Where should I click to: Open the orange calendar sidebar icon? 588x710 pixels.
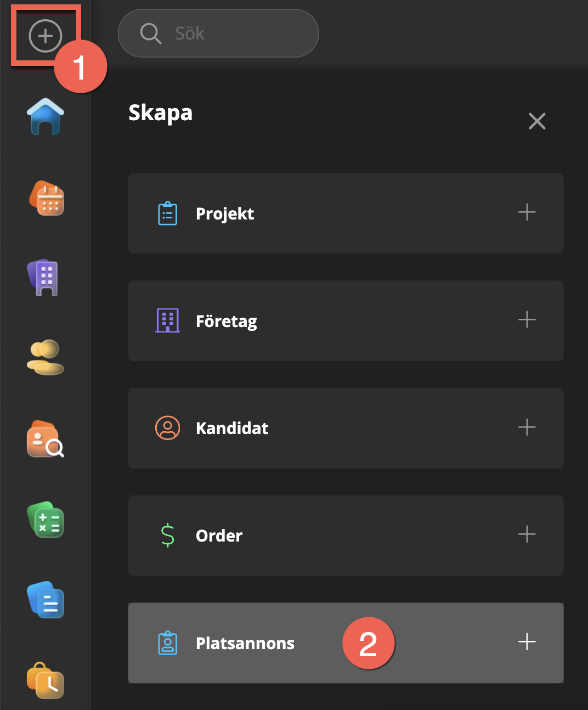(47, 198)
